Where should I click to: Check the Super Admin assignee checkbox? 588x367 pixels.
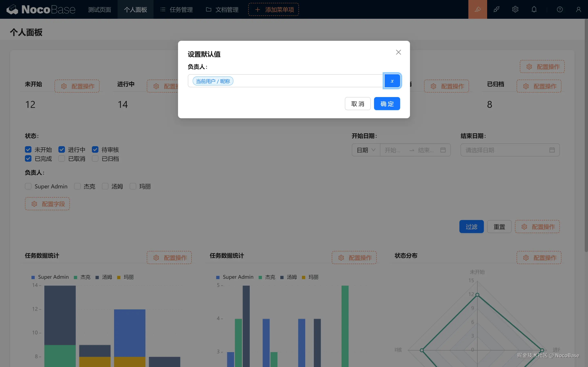pyautogui.click(x=28, y=186)
